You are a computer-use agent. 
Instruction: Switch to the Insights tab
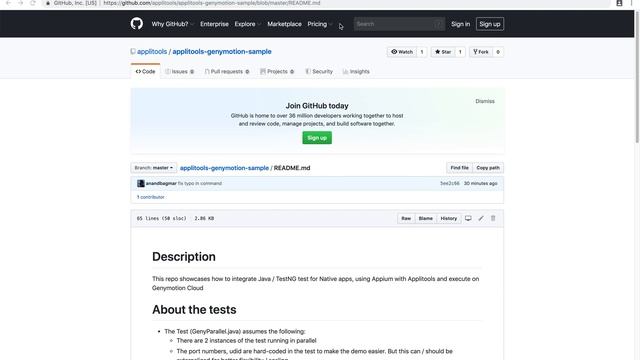click(356, 71)
